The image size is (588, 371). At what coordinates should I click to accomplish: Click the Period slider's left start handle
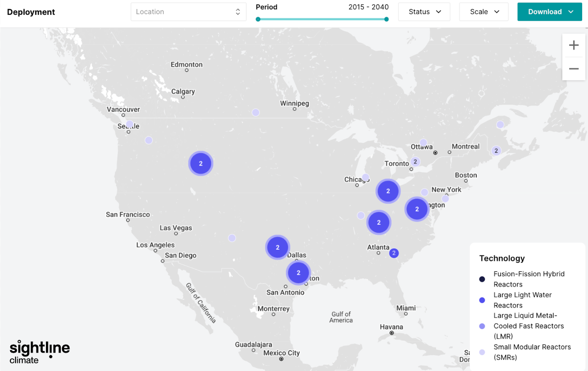(258, 19)
